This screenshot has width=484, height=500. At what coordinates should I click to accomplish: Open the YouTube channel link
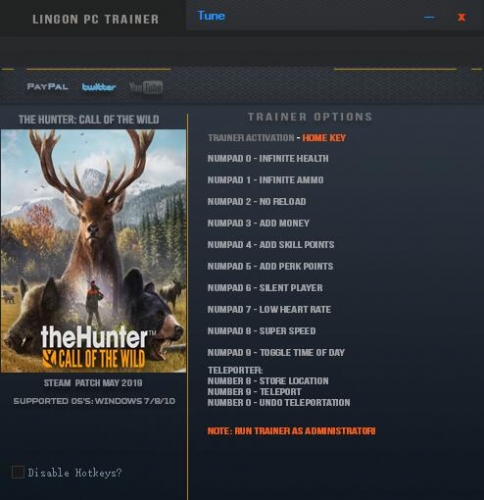[146, 87]
